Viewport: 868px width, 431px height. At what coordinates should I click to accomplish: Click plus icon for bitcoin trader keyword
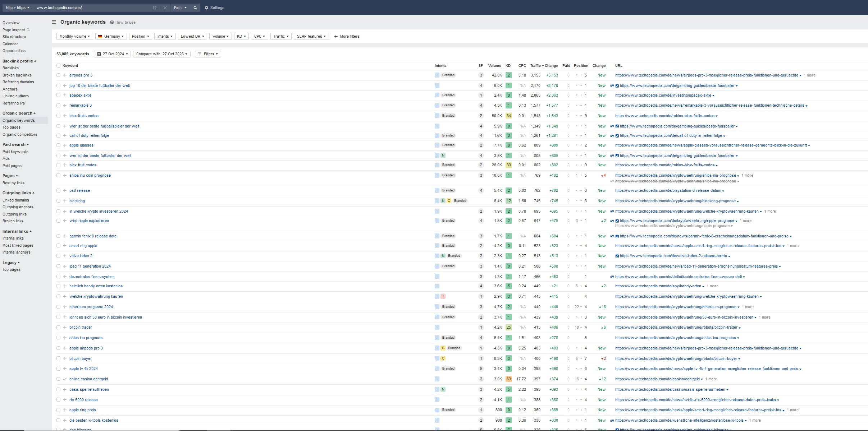pos(65,327)
